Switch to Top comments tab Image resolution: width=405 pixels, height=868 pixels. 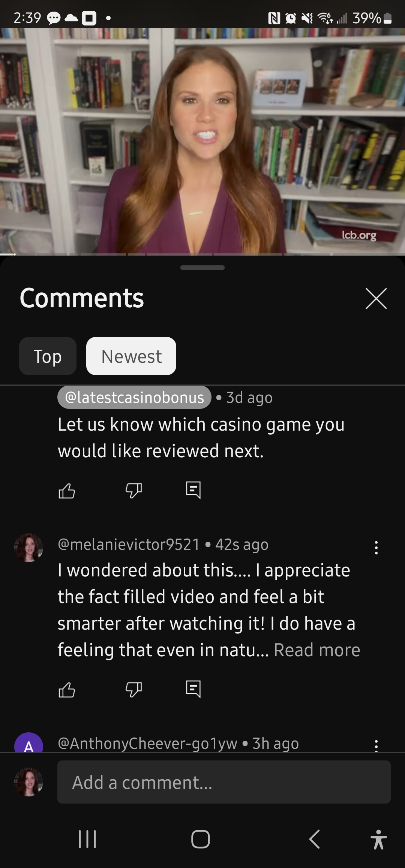tap(48, 356)
